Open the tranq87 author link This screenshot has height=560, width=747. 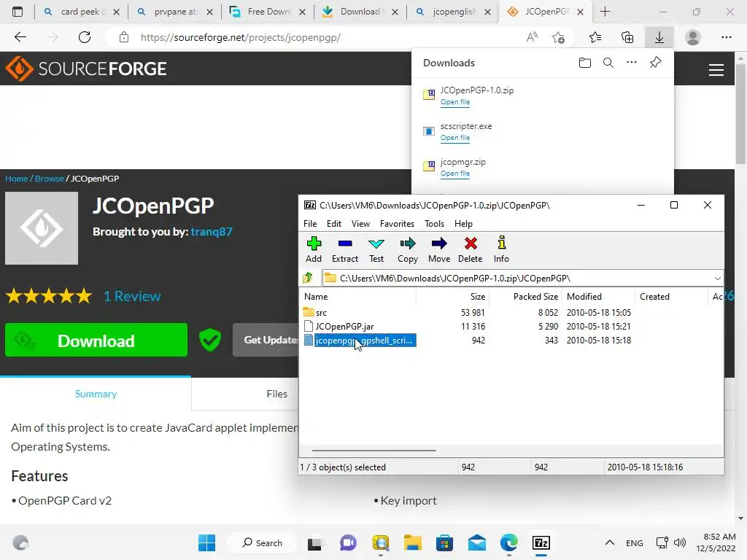click(212, 232)
